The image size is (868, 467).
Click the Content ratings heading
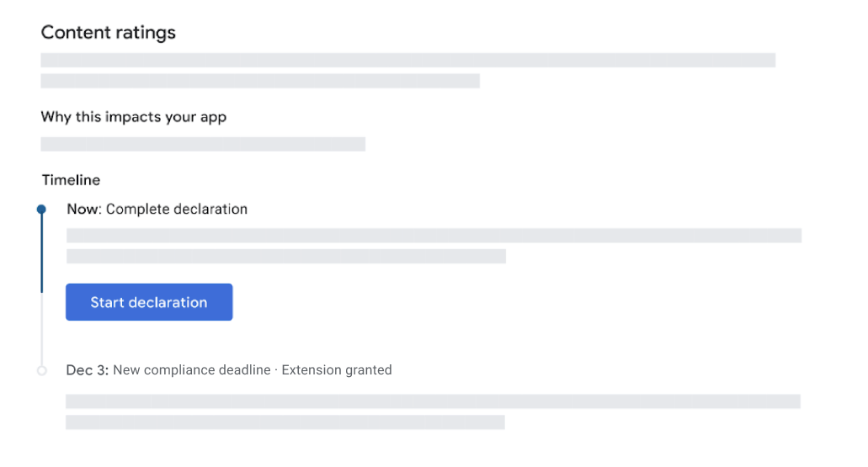pos(109,33)
